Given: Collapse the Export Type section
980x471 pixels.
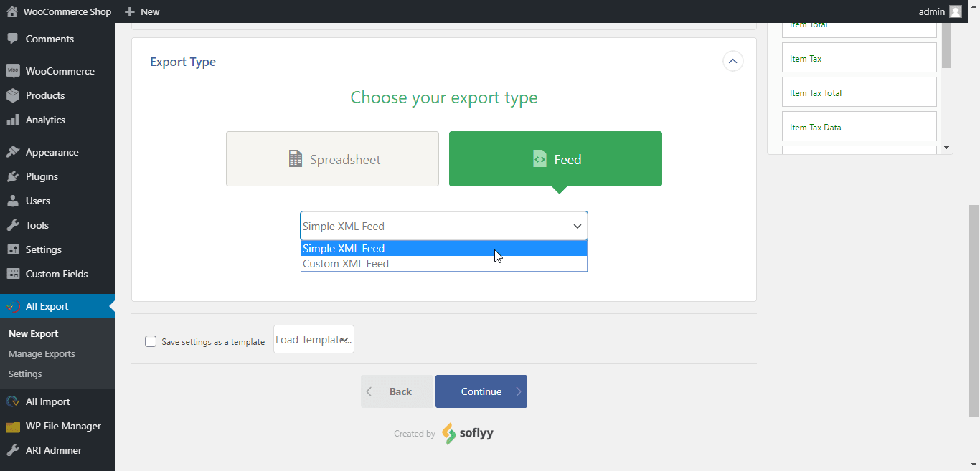Looking at the screenshot, I should tap(732, 62).
